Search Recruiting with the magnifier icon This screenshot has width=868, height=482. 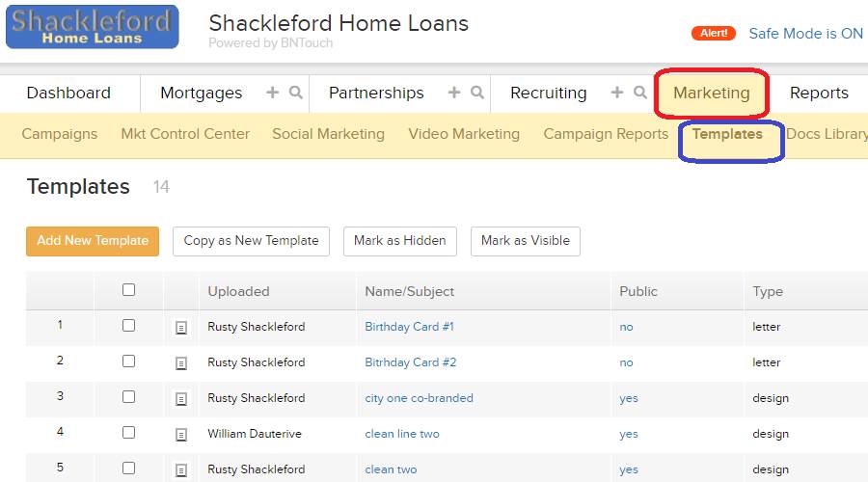point(640,93)
